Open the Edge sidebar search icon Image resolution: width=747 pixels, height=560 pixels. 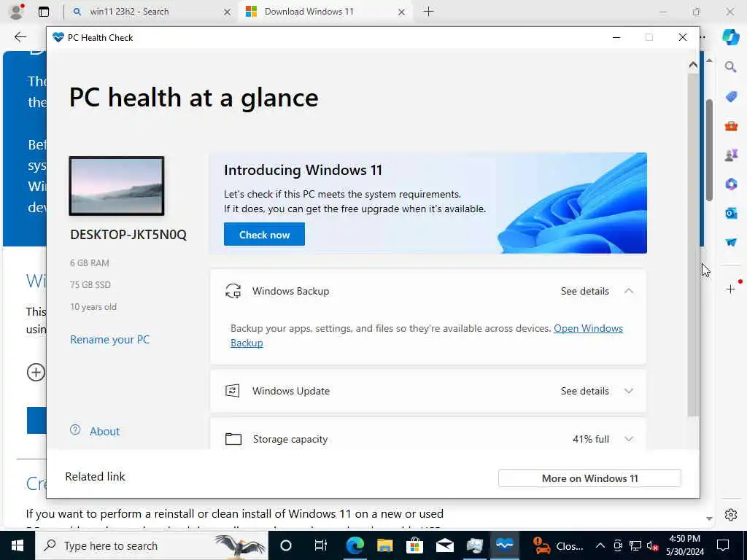pos(730,67)
